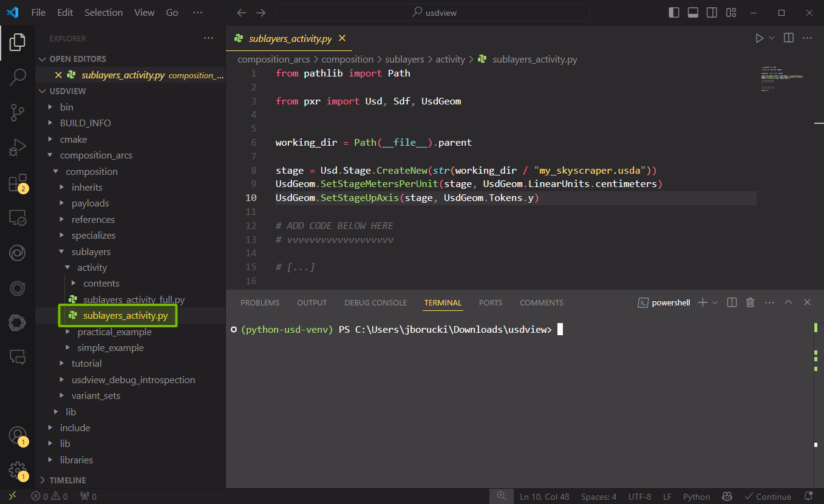Open the Extensions view with badge 2
The width and height of the screenshot is (824, 504).
[x=18, y=183]
